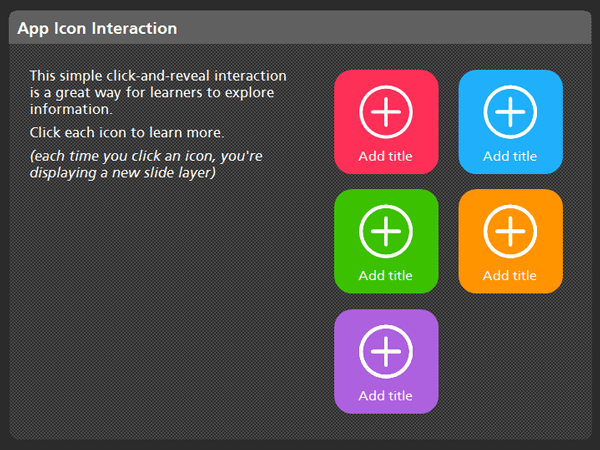Select 'Add title' text on the green tile
The width and height of the screenshot is (600, 450).
[385, 275]
